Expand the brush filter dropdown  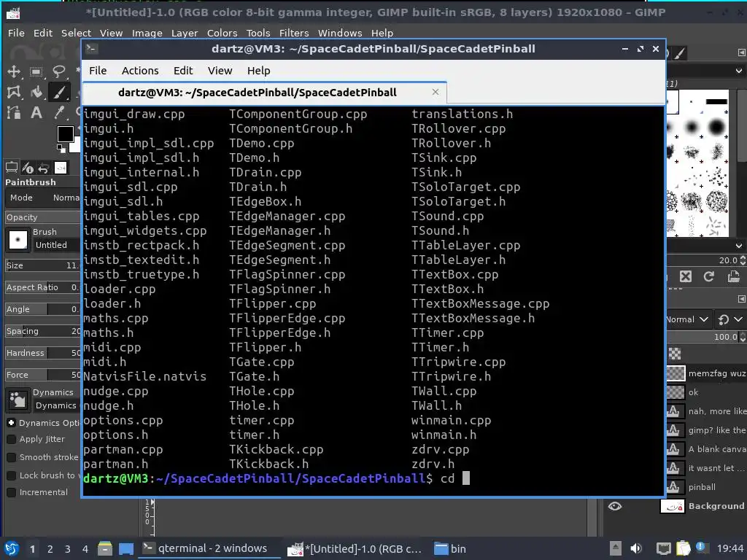click(x=738, y=71)
